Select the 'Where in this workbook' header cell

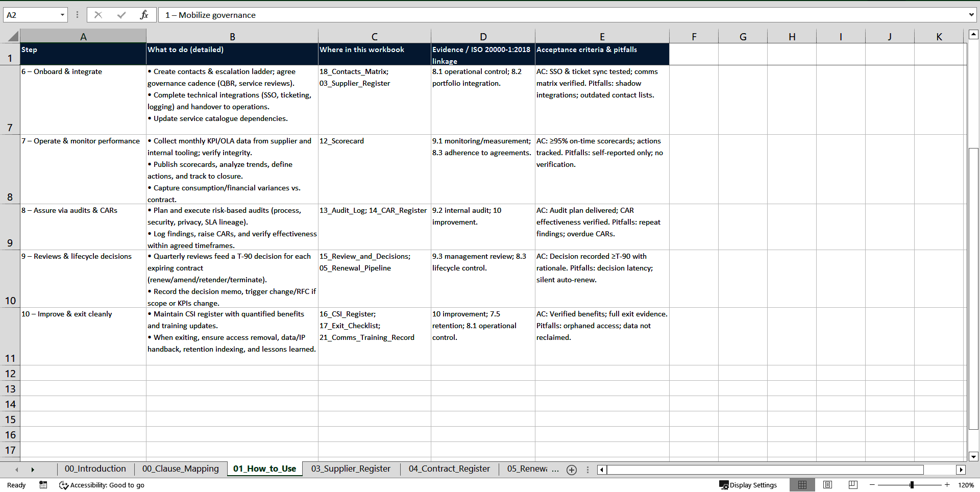point(375,54)
